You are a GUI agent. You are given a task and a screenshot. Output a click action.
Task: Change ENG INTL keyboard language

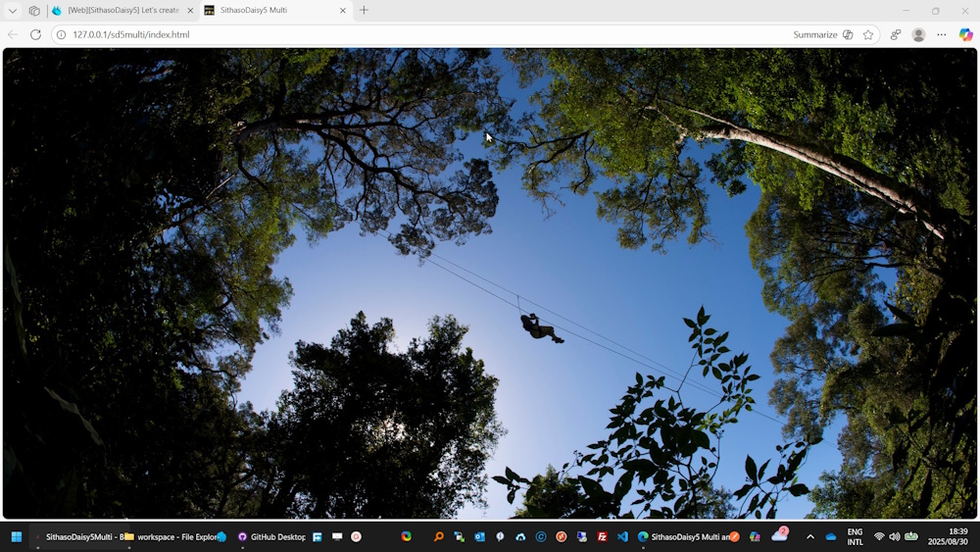coord(855,536)
